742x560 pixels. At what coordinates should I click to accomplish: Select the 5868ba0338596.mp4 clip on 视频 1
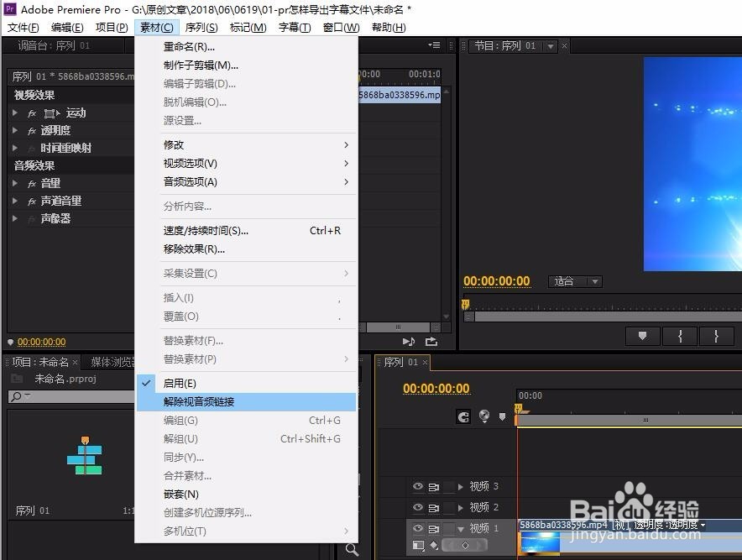(630, 537)
